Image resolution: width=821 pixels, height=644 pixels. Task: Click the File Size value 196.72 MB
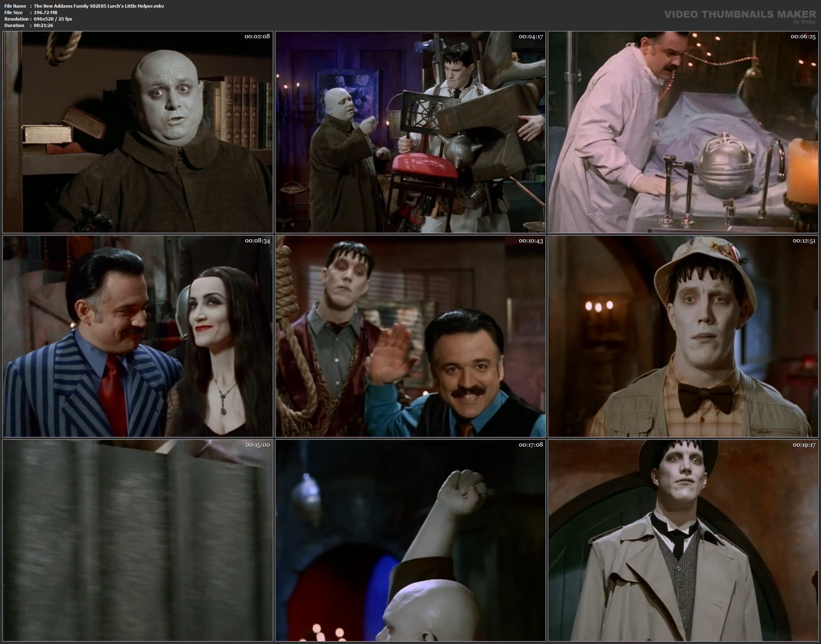pyautogui.click(x=46, y=12)
